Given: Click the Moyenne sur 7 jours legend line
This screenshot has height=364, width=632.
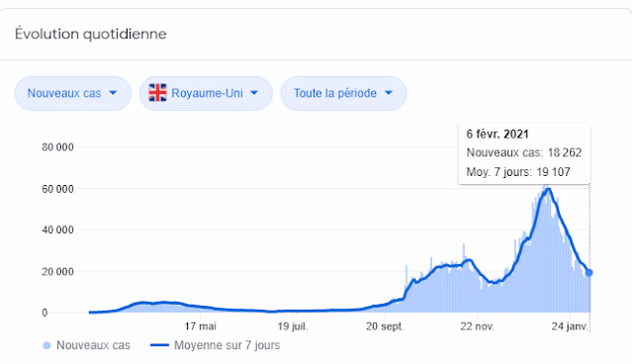Looking at the screenshot, I should pyautogui.click(x=159, y=345).
